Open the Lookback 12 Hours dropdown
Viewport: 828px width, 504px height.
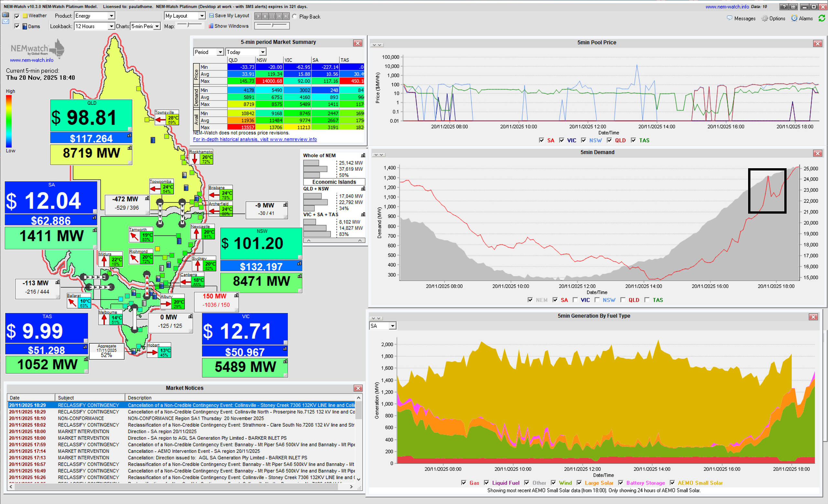pos(111,26)
